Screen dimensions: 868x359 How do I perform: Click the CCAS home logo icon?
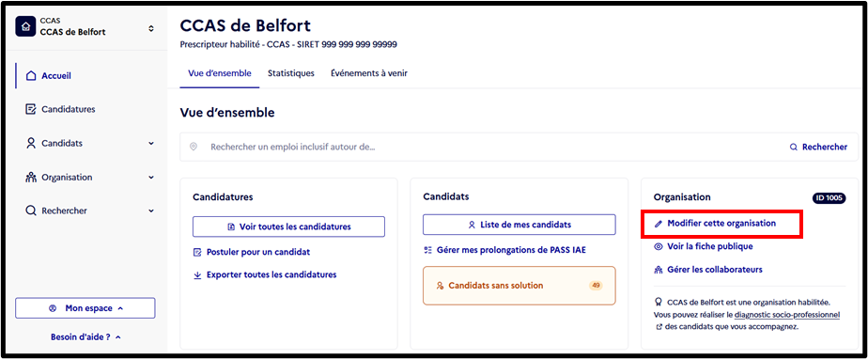25,26
